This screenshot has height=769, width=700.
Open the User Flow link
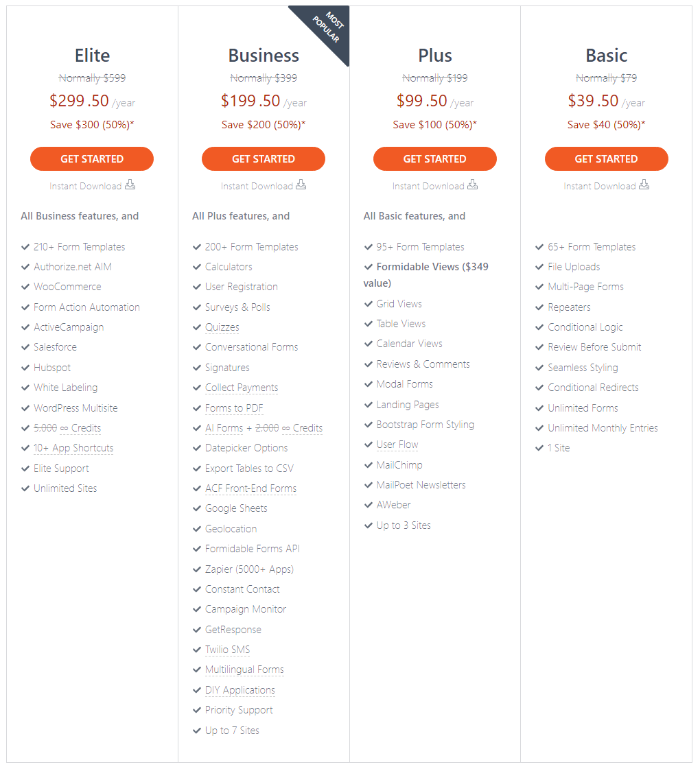pyautogui.click(x=397, y=445)
